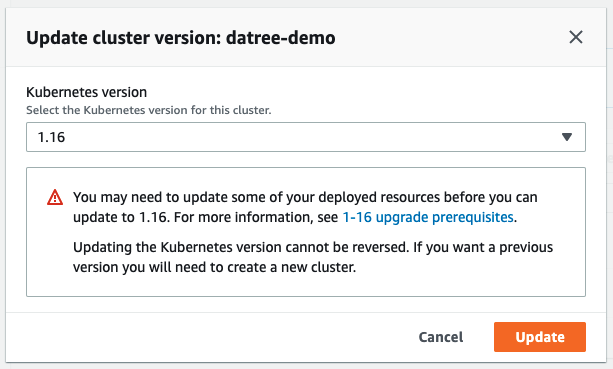
Task: Click the red warning triangle icon
Action: click(x=55, y=197)
